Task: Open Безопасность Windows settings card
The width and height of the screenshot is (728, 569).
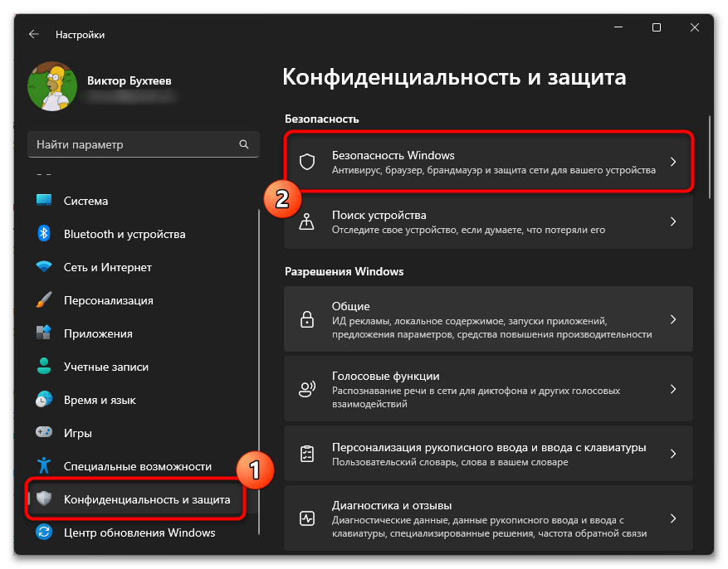Action: (488, 162)
